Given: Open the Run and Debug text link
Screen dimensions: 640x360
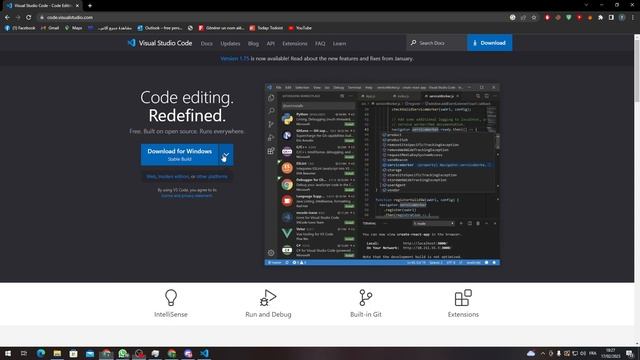Looking at the screenshot, I should click(268, 314).
